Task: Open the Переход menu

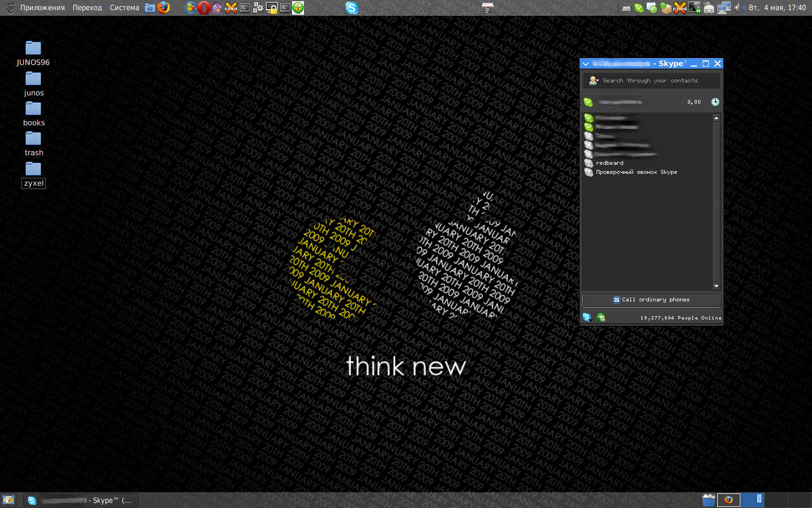Action: (87, 7)
